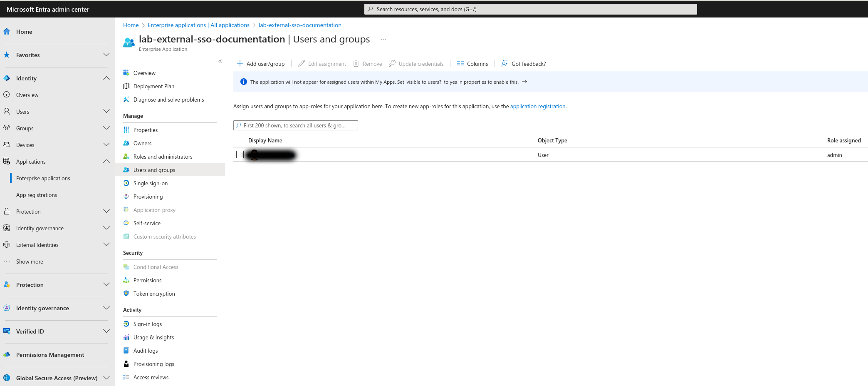Open Permissions under Security

147,280
